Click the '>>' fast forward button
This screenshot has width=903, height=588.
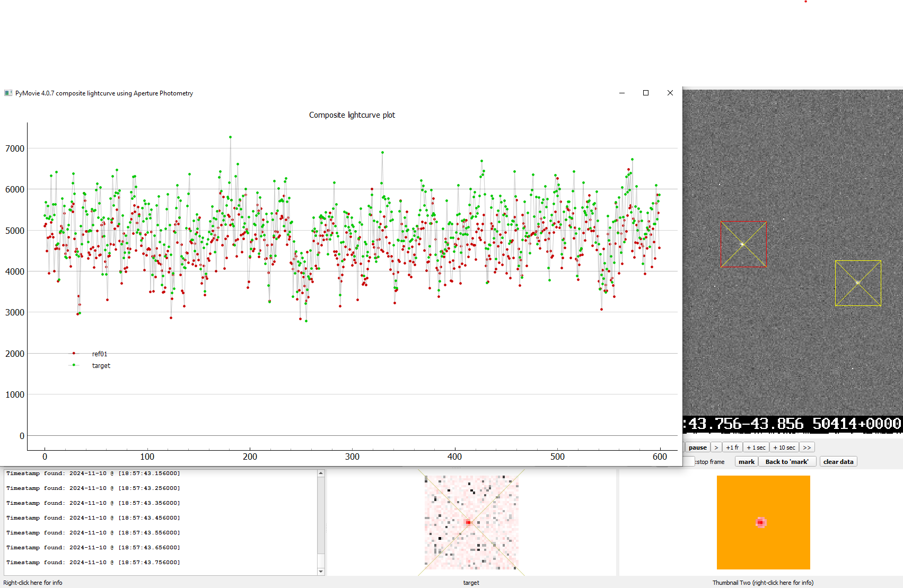(x=807, y=447)
